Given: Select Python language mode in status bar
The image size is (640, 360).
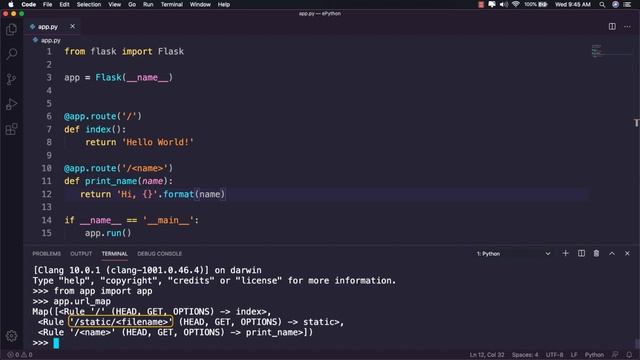Looking at the screenshot, I should coord(594,355).
